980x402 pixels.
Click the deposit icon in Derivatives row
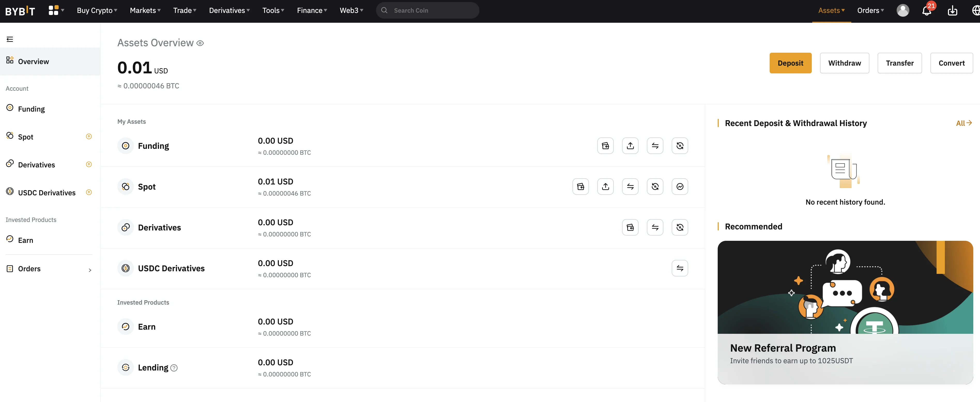630,227
